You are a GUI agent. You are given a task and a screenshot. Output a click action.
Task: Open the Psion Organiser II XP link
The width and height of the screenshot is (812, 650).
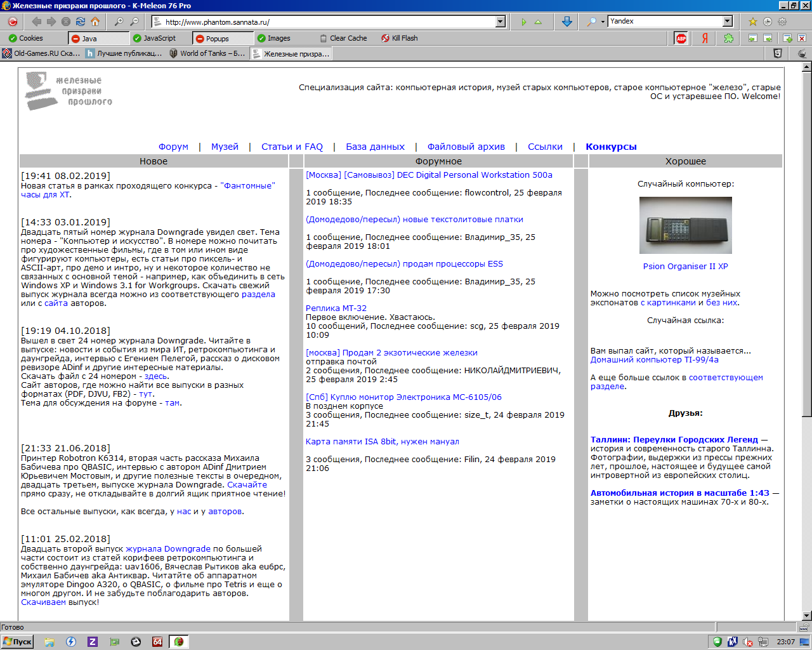(685, 267)
